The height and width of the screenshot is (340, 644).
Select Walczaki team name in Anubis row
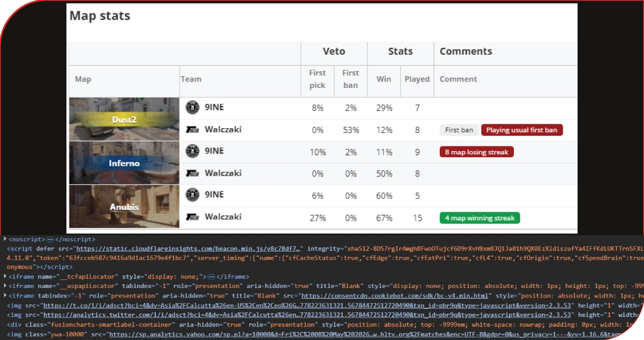click(223, 217)
